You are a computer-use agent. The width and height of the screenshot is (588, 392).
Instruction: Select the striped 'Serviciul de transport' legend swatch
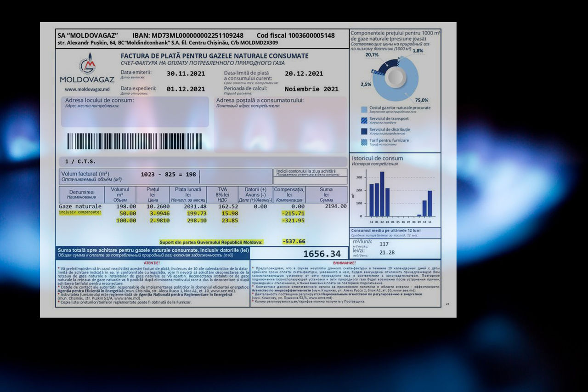tap(364, 120)
